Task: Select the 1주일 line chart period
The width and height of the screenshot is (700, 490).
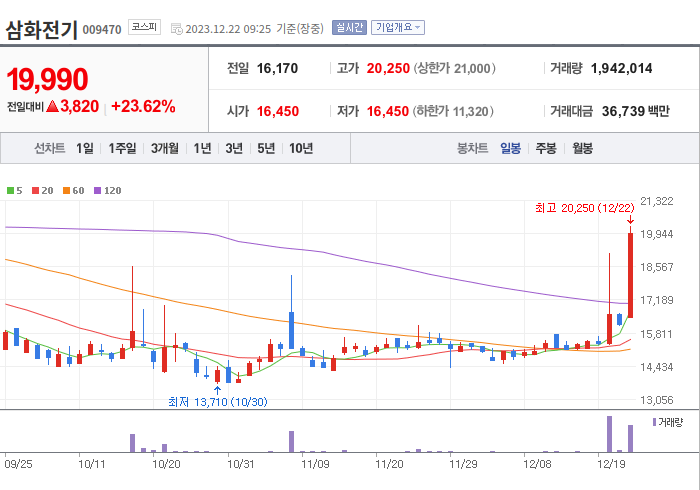Action: click(x=122, y=148)
